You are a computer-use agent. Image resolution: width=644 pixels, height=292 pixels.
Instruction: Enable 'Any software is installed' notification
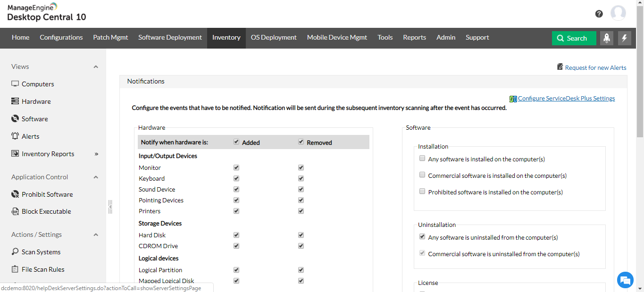tap(422, 159)
